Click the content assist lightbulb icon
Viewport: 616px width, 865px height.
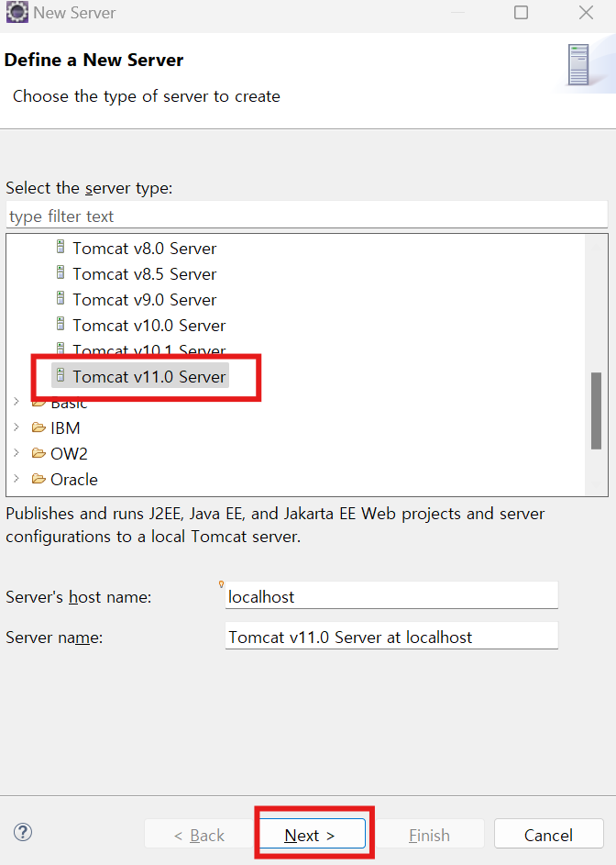[x=221, y=583]
